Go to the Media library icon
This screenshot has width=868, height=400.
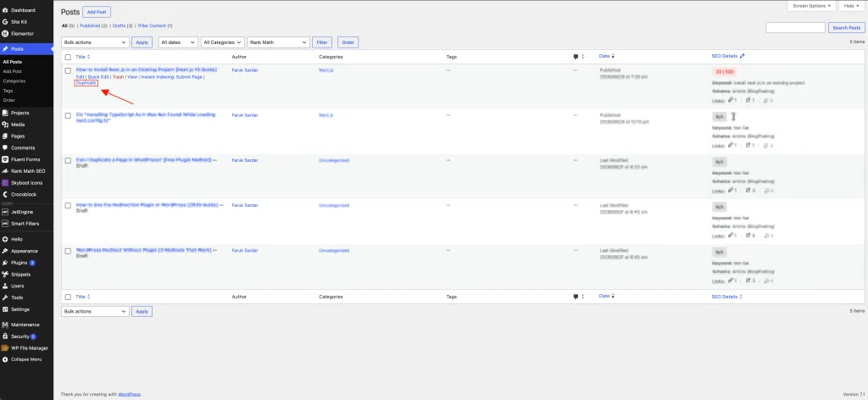(5, 125)
